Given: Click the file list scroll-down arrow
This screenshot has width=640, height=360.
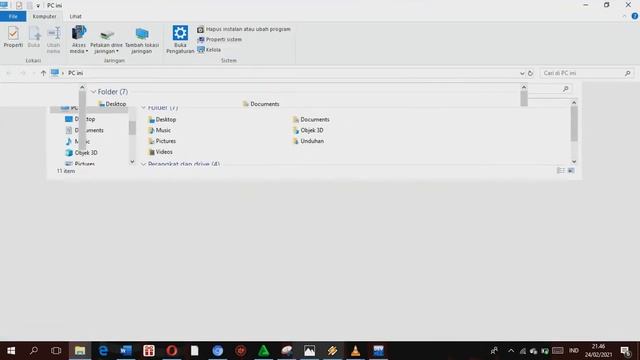Looking at the screenshot, I should pyautogui.click(x=574, y=162).
